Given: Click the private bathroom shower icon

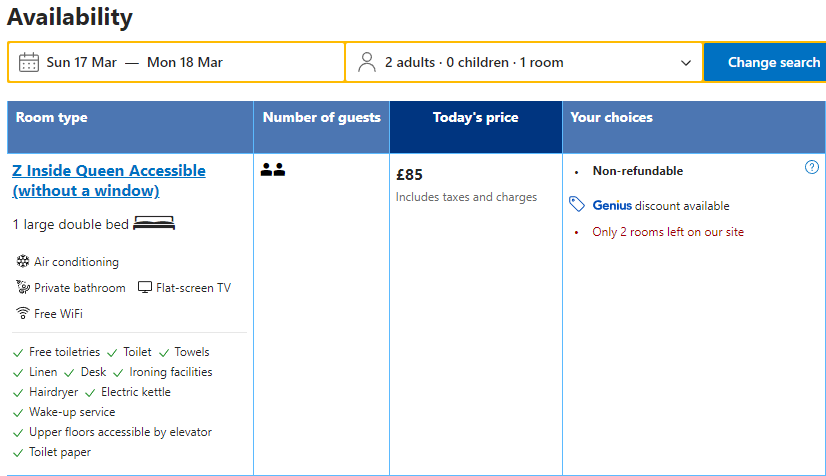Looking at the screenshot, I should pos(23,288).
